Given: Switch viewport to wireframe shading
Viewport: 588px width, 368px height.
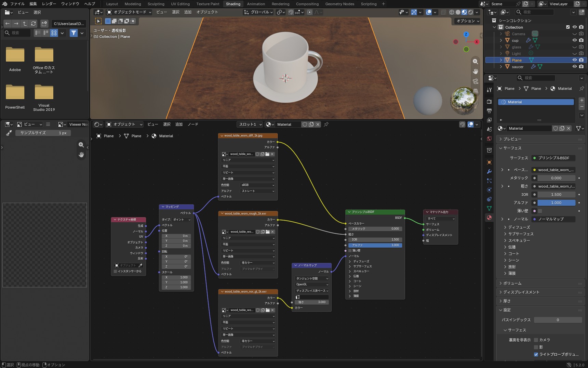Looking at the screenshot, I should tap(452, 12).
